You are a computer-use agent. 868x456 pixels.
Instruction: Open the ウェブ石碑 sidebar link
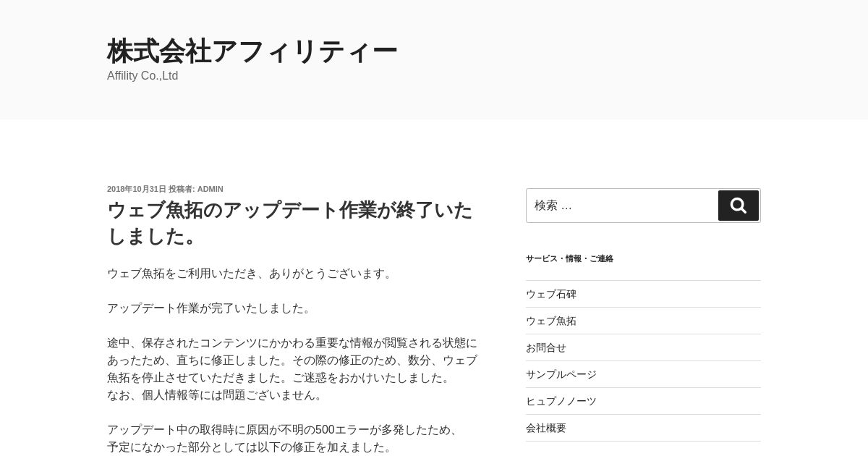(551, 294)
